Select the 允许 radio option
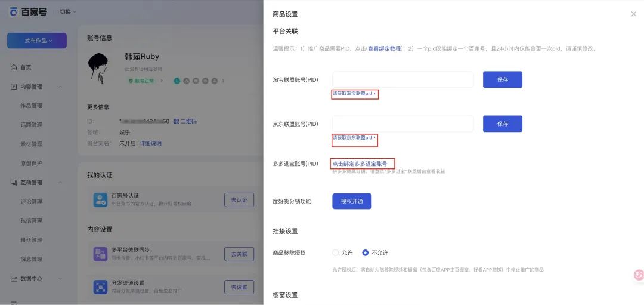 point(336,253)
